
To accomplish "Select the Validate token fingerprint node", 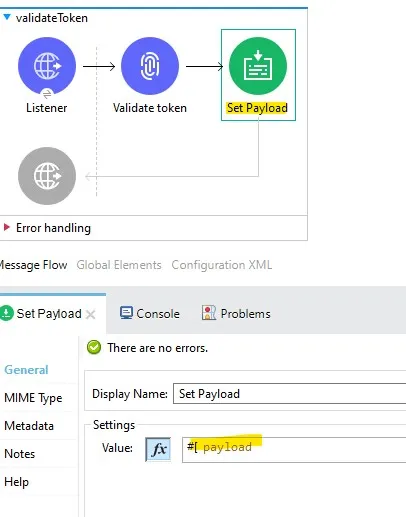I will coord(150,66).
